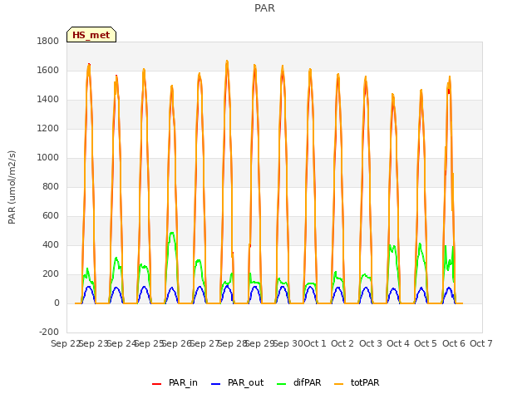Click the 600 y-axis tick label
Viewport: 532px width, 399px height.
coord(51,216)
